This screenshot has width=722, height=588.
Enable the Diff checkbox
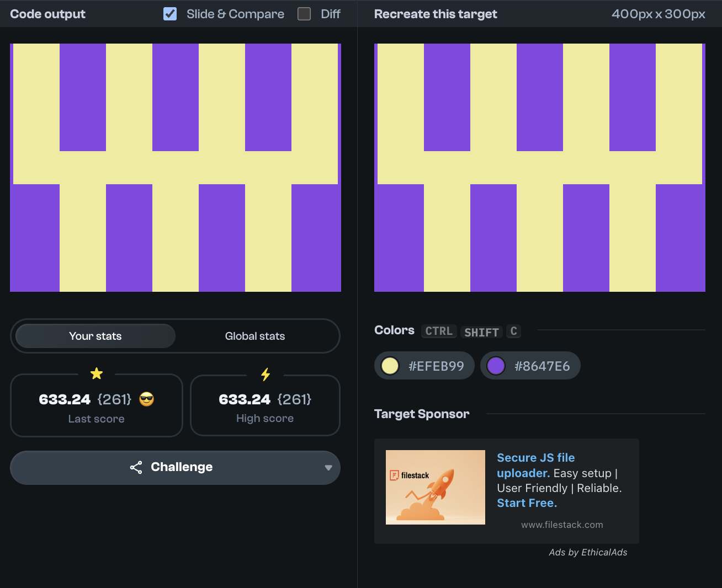304,14
